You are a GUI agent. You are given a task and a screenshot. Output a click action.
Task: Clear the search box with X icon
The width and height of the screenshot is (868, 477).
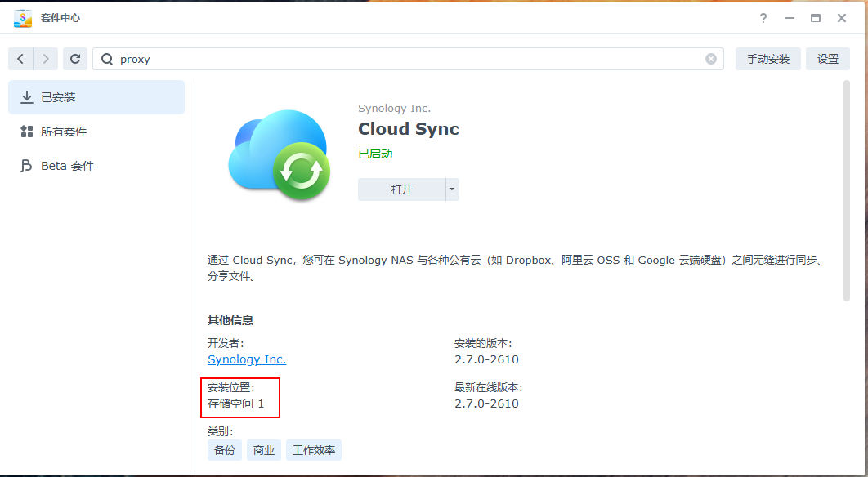(x=711, y=59)
